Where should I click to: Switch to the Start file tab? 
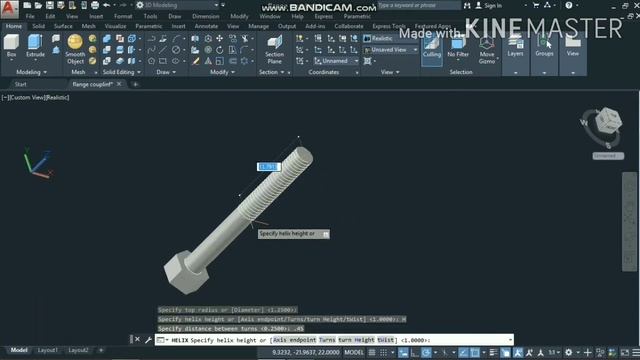point(20,84)
